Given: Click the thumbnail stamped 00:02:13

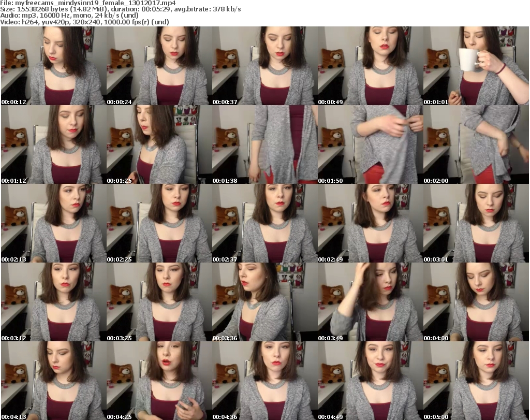Looking at the screenshot, I should (x=54, y=223).
